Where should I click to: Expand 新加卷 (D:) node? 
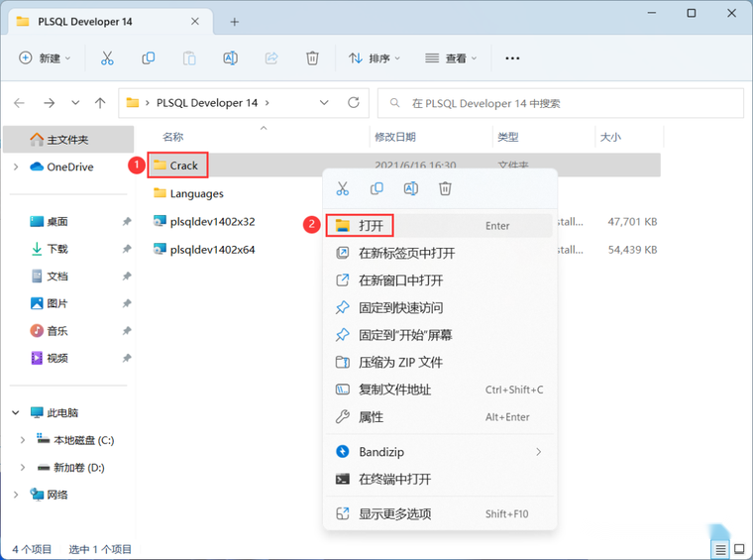[x=22, y=467]
